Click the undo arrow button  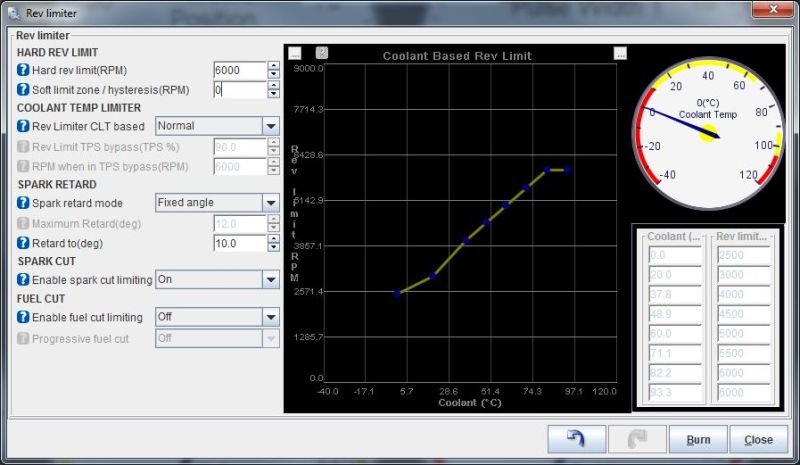[576, 439]
